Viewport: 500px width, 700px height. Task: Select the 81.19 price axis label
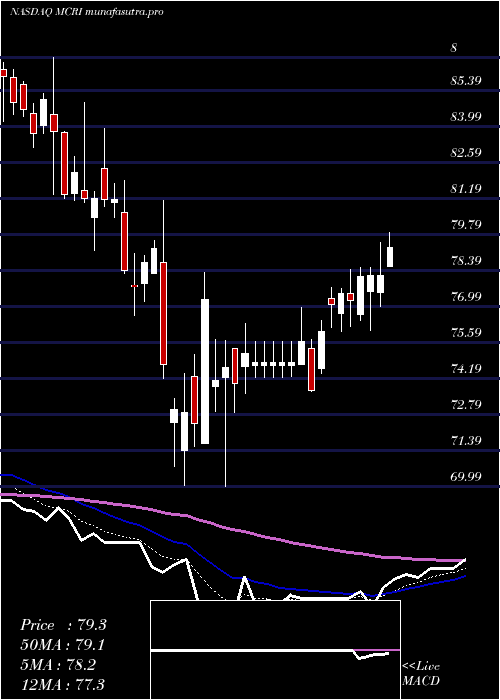pos(466,188)
